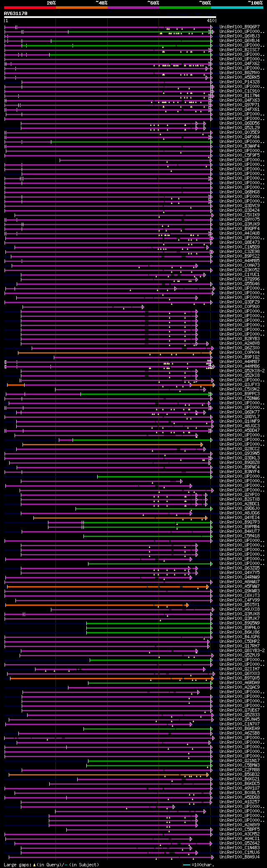This screenshot has width=267, height=868.
Task: Click the purple ~60% identity legend segment
Action: pyautogui.click(x=133, y=8)
